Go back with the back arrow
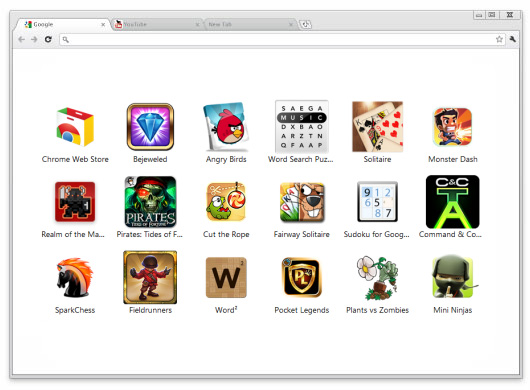 [22, 40]
